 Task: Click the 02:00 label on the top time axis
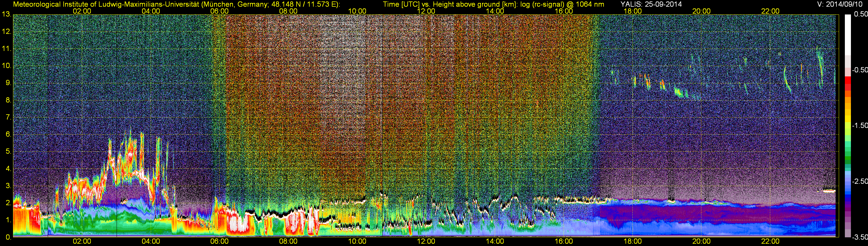(x=82, y=11)
